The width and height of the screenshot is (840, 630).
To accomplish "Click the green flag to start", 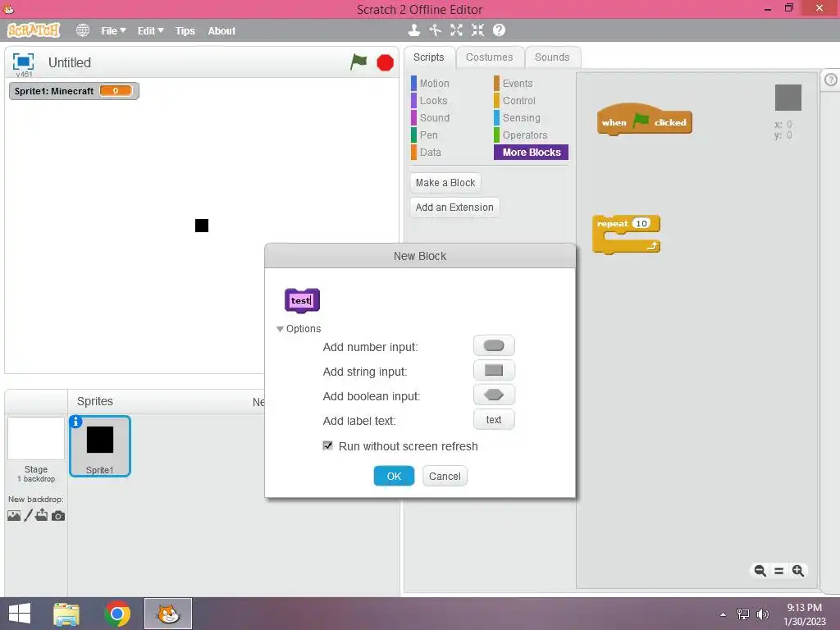I will (x=358, y=62).
